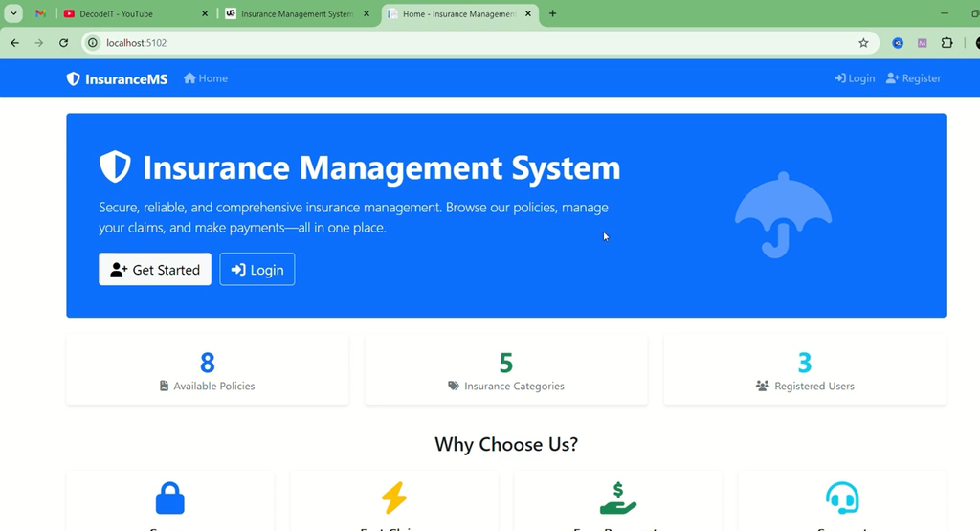Image resolution: width=980 pixels, height=531 pixels.
Task: Open a new browser tab
Action: [552, 13]
